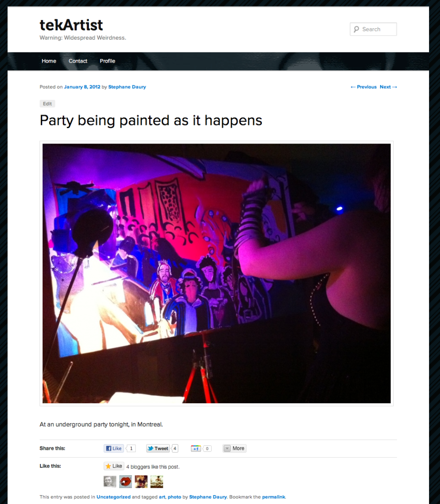Open the third blogger avatar
The height and width of the screenshot is (504, 440).
pos(141,482)
